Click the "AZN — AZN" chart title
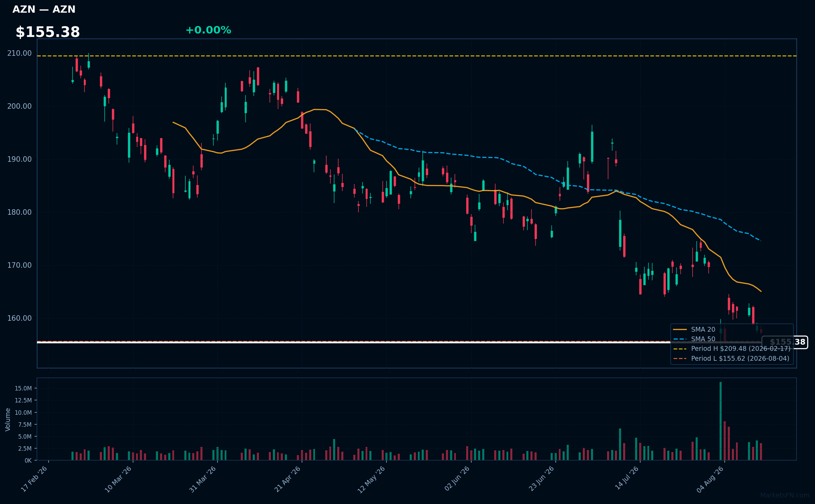Viewport: 815px width, 504px height. point(44,9)
